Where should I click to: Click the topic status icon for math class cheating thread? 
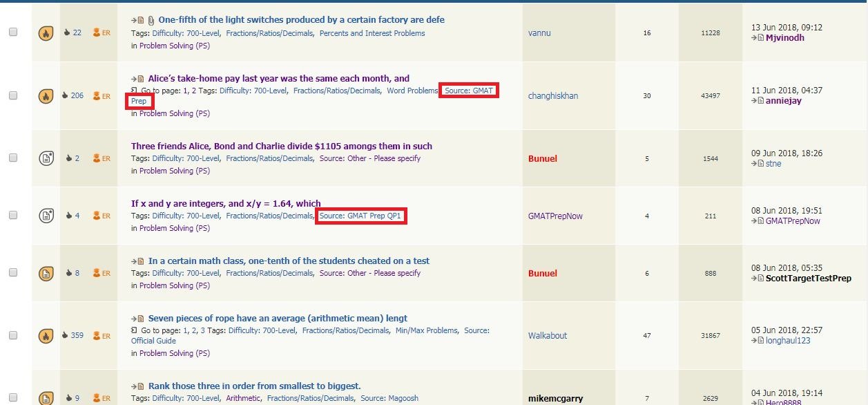(x=46, y=273)
